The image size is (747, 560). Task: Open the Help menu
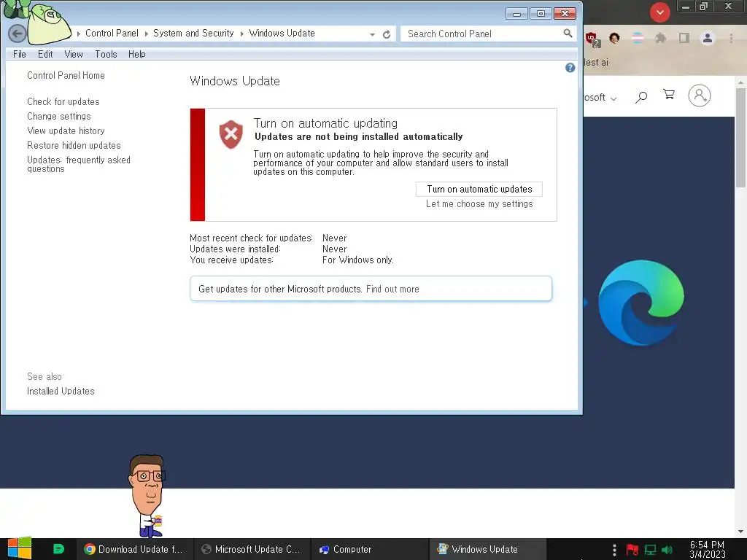point(136,54)
